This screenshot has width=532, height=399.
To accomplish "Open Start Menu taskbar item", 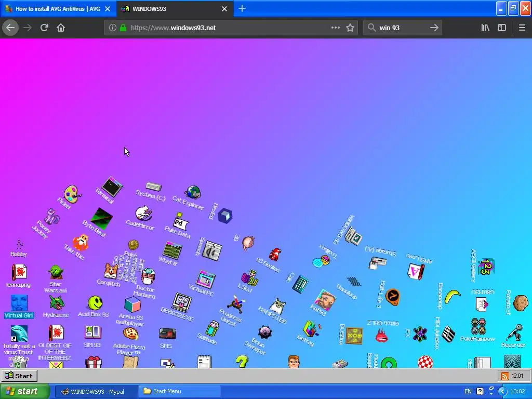I will 180,391.
